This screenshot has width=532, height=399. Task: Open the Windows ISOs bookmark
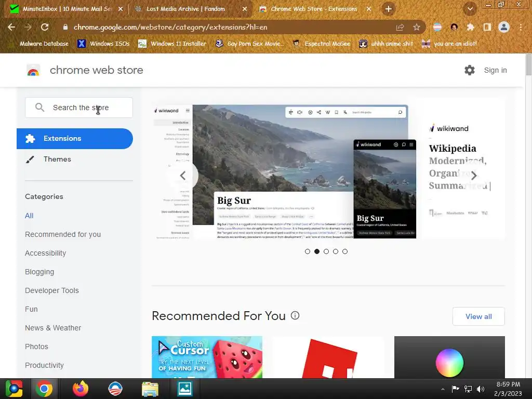click(103, 44)
